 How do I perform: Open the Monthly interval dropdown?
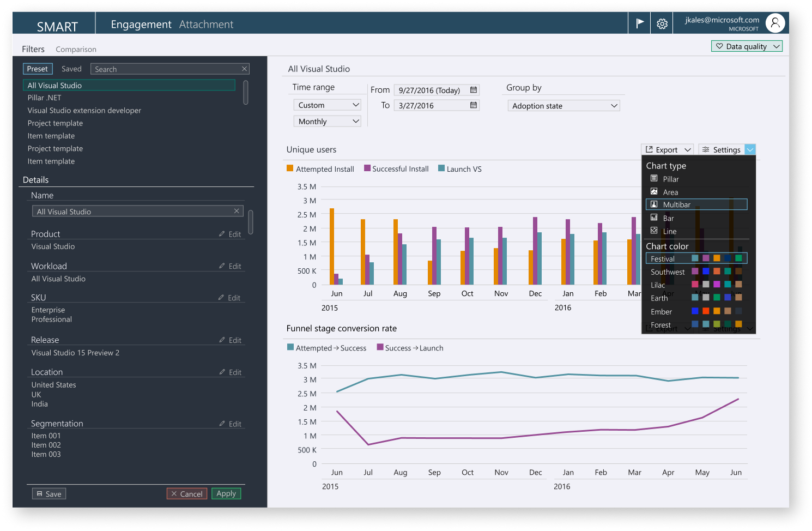327,121
